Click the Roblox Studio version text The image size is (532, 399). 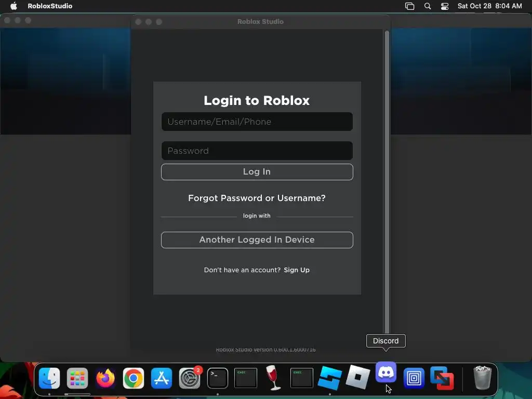[265, 350]
